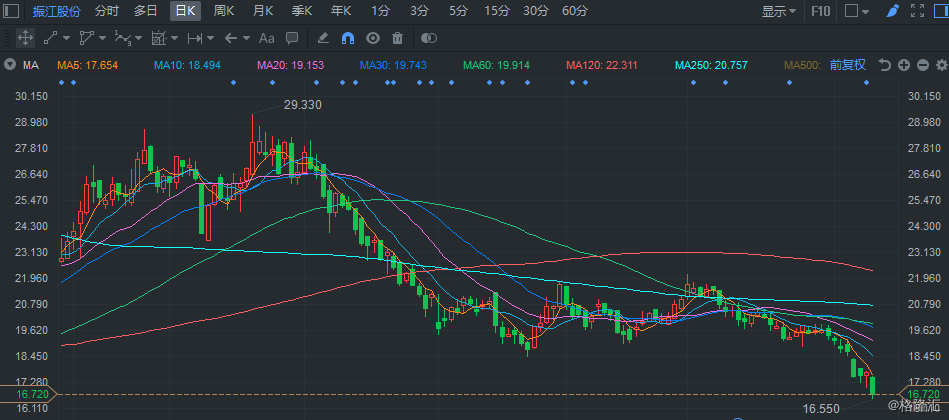Toggle drawings visibility eye icon
Screen dimensions: 949x420
(373, 38)
